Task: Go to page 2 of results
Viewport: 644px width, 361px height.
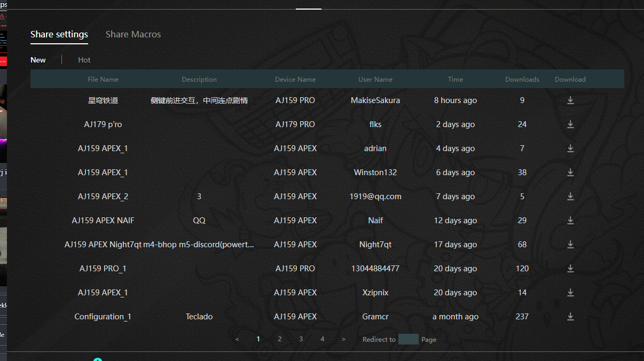Action: tap(280, 339)
